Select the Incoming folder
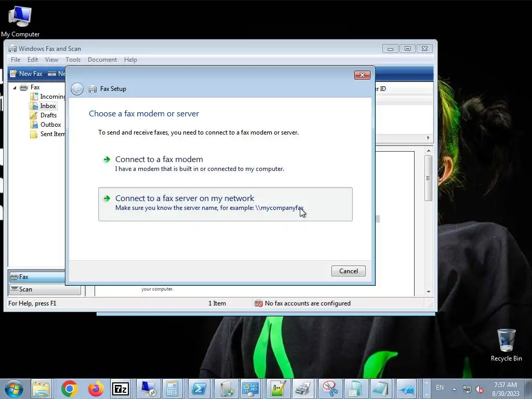 pos(47,97)
